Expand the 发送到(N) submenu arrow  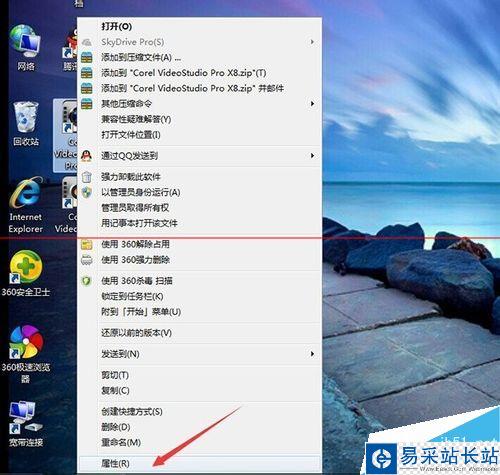(x=312, y=354)
